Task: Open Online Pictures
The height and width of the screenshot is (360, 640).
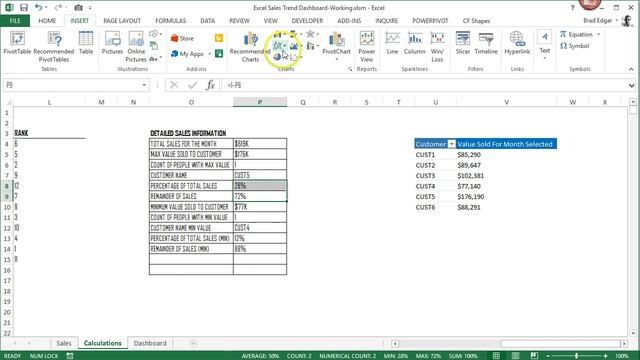Action: click(136, 47)
